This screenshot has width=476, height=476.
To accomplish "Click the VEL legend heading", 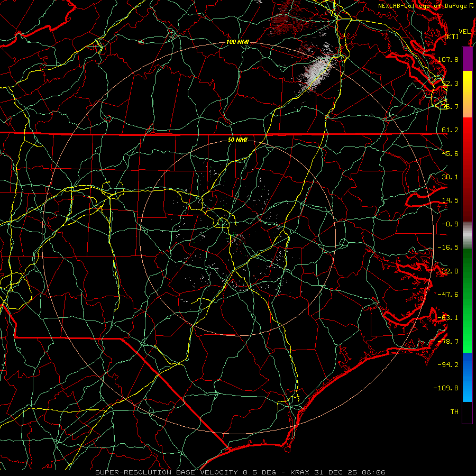I will (x=464, y=32).
